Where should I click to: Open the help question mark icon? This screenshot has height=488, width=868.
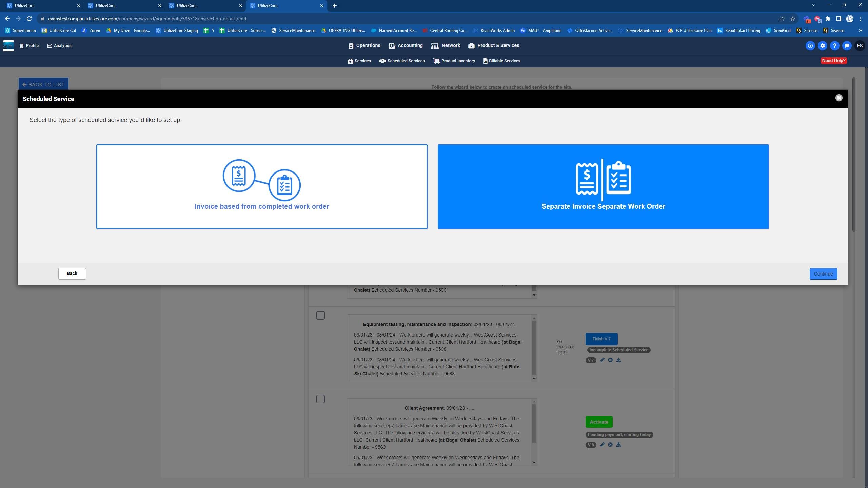click(834, 46)
